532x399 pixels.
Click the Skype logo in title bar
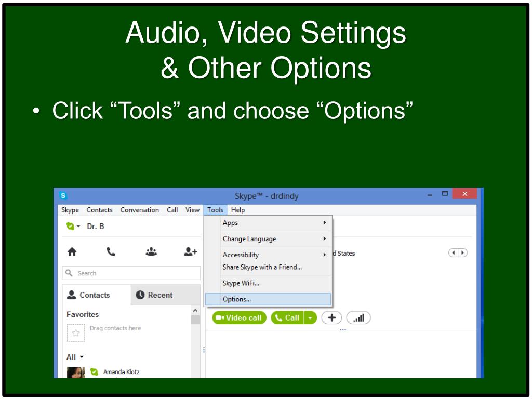click(63, 195)
